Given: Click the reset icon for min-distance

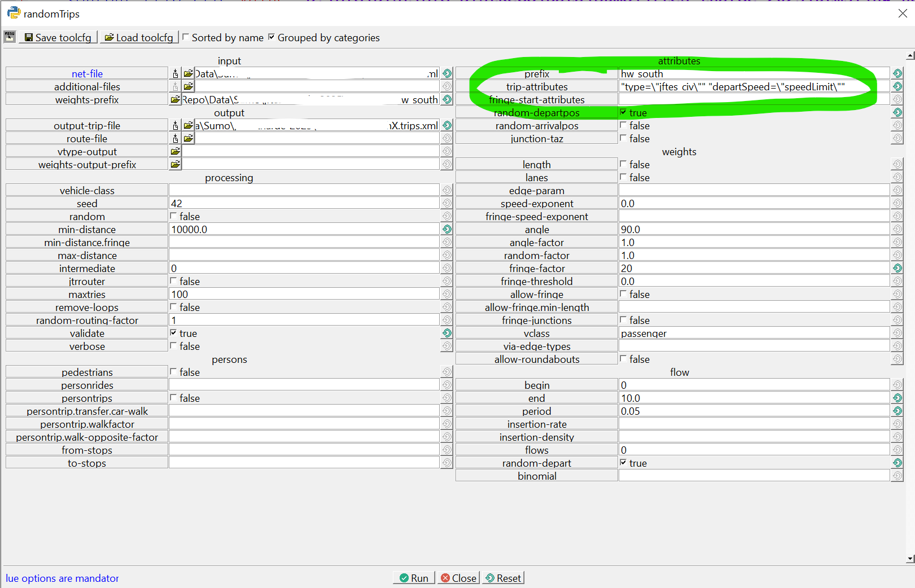Looking at the screenshot, I should pyautogui.click(x=447, y=229).
